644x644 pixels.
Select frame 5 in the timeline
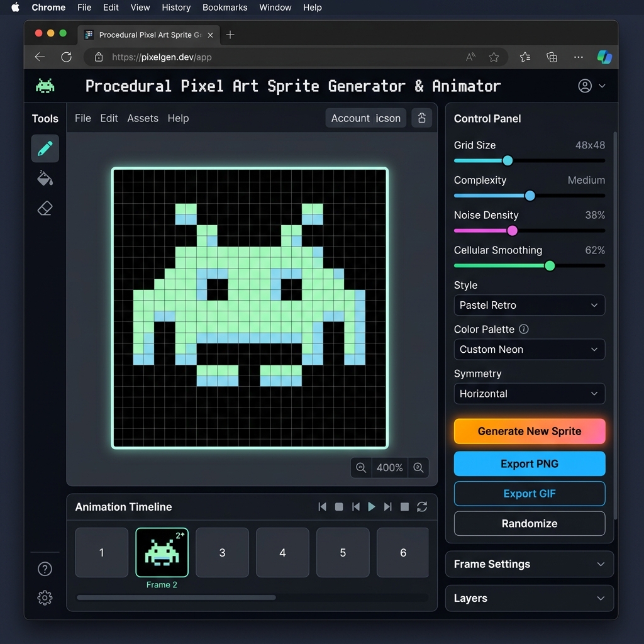[x=343, y=552]
